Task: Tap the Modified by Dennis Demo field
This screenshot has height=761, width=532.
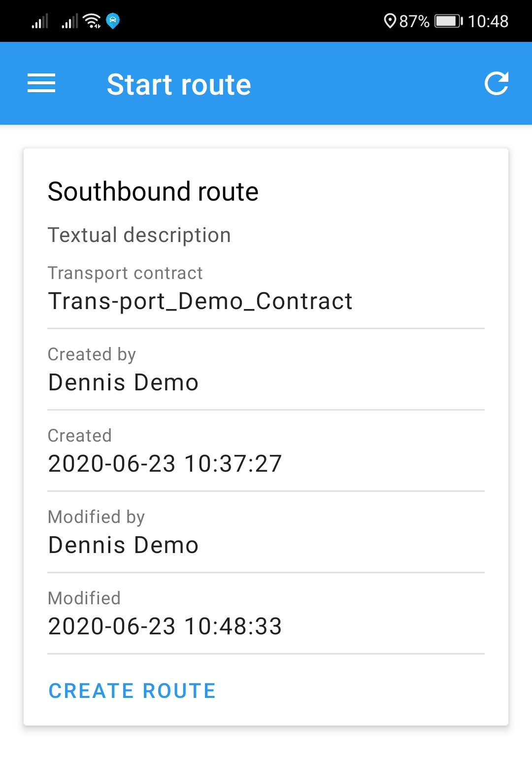Action: coord(123,545)
